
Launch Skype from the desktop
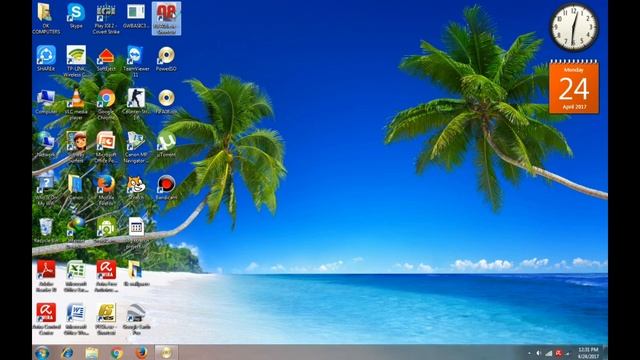tap(76, 16)
